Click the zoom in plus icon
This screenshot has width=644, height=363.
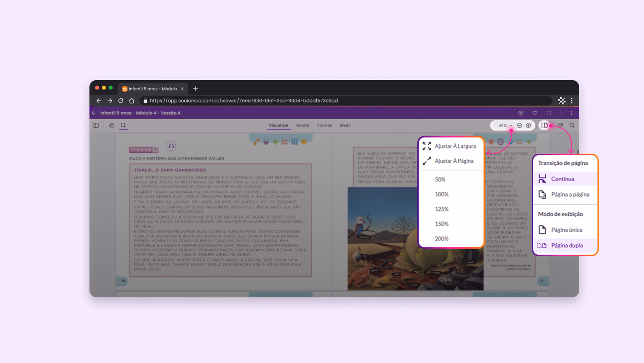point(528,125)
